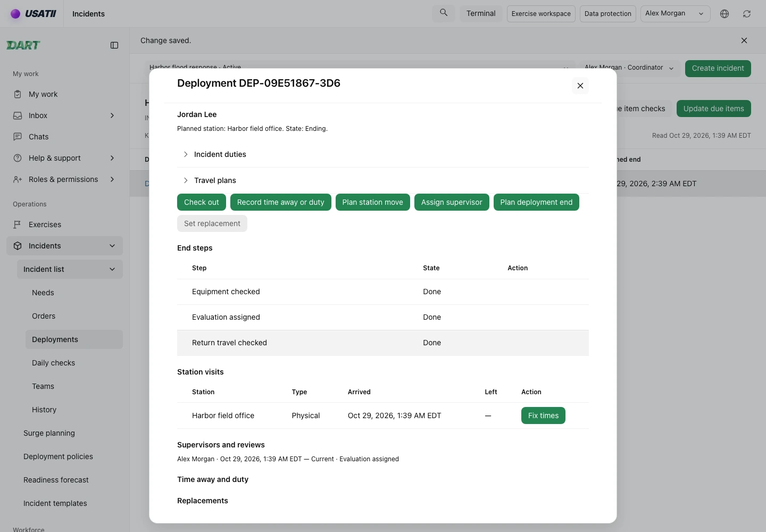Click the Chats speech bubble icon
Screen dimensions: 766x532
18,137
